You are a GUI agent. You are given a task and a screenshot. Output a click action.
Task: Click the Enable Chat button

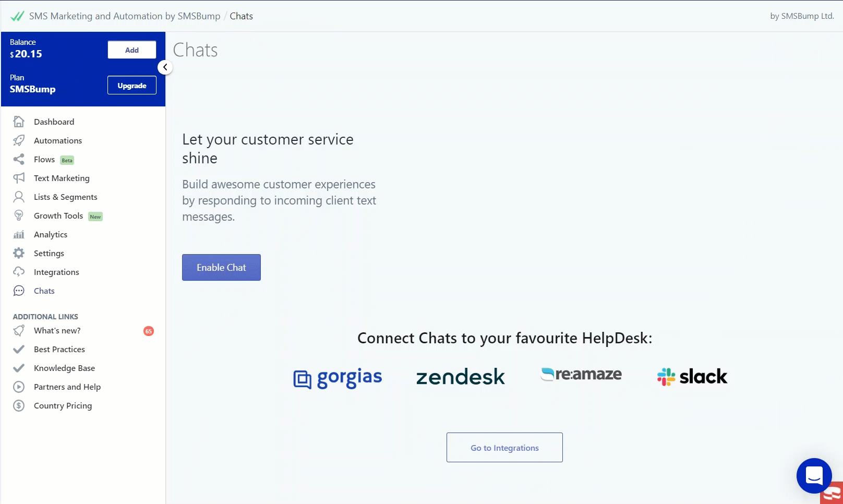point(221,267)
